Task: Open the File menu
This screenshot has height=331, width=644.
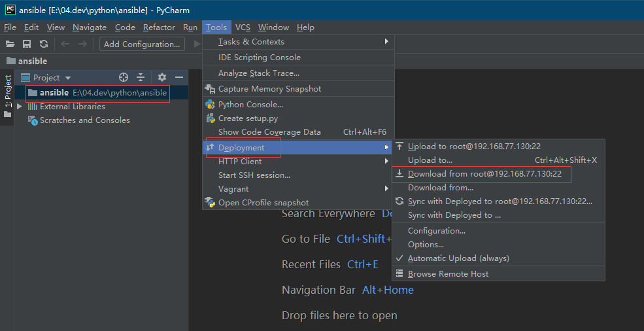Action: click(10, 27)
